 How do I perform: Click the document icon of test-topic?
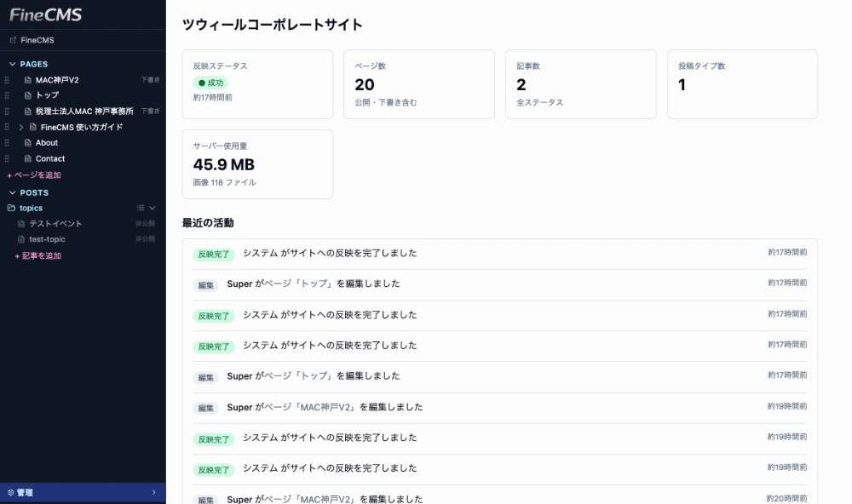(21, 239)
